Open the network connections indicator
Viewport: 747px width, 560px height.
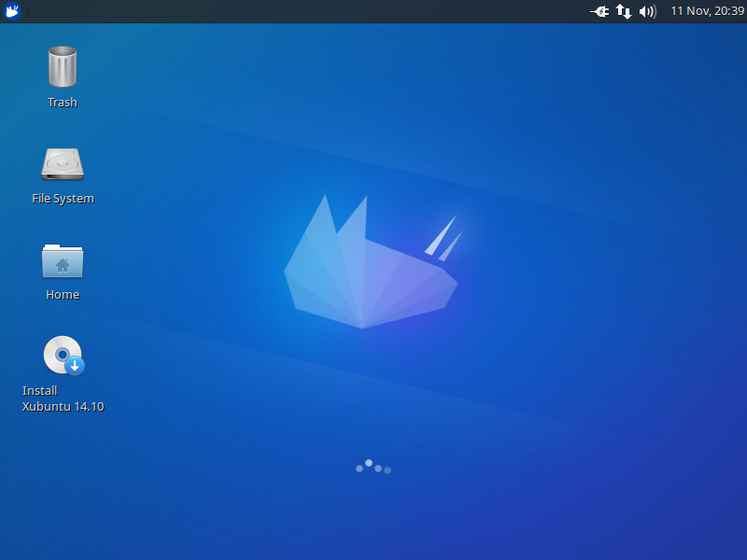624,11
